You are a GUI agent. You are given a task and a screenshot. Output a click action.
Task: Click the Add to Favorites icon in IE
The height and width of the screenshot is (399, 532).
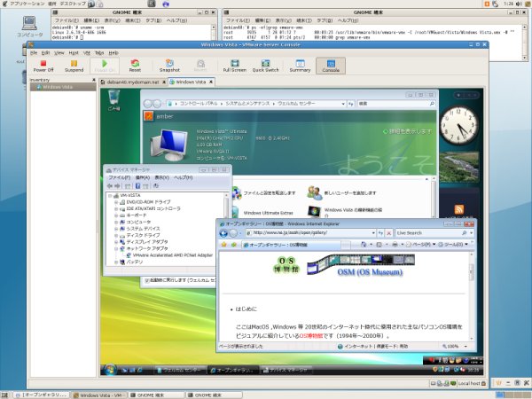coord(234,245)
